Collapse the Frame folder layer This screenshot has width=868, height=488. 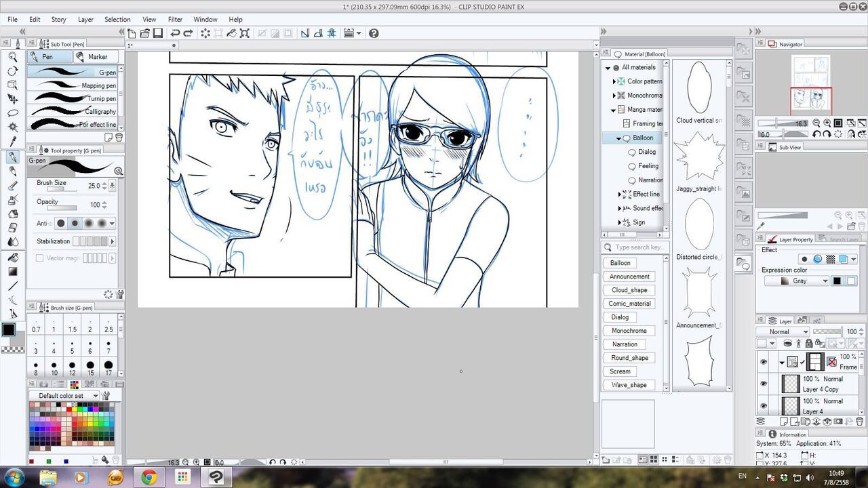[x=782, y=362]
